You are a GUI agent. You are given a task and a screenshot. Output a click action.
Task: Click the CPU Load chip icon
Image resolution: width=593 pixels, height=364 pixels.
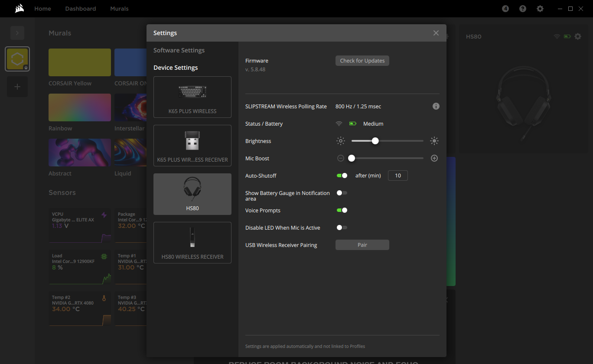pos(104,257)
